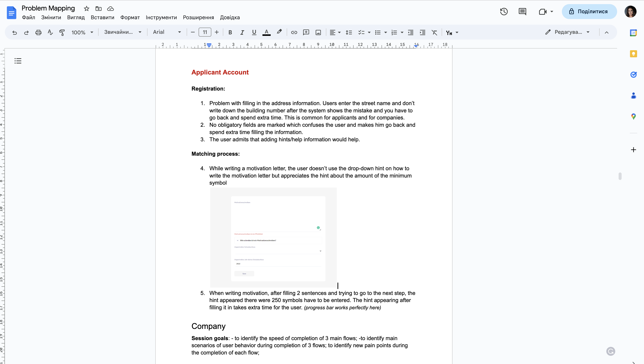Viewport: 644px width, 364px height.
Task: Expand checklist options arrow
Action: click(369, 32)
